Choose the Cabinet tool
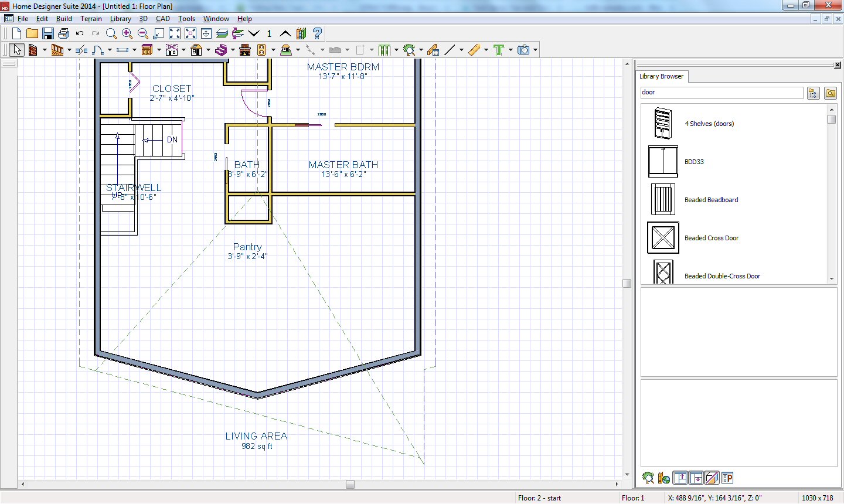This screenshot has width=844, height=504. click(x=147, y=50)
